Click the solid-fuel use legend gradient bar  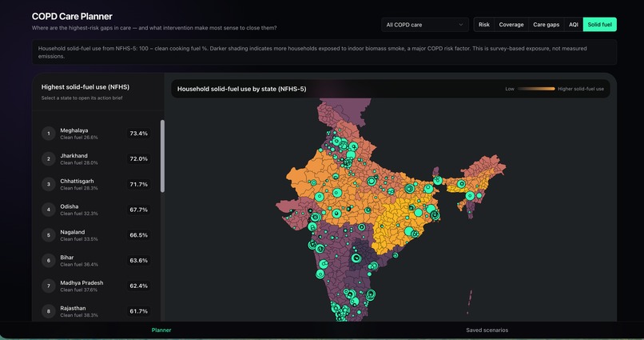(x=536, y=89)
